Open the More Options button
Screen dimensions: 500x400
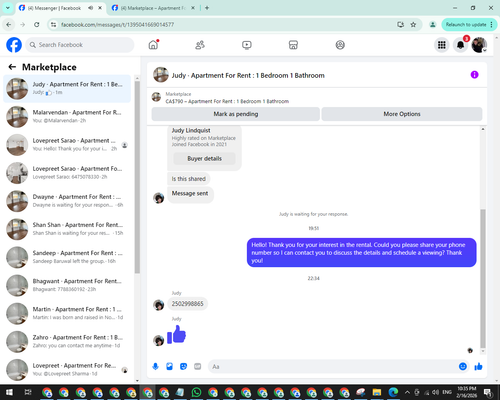[x=402, y=114]
